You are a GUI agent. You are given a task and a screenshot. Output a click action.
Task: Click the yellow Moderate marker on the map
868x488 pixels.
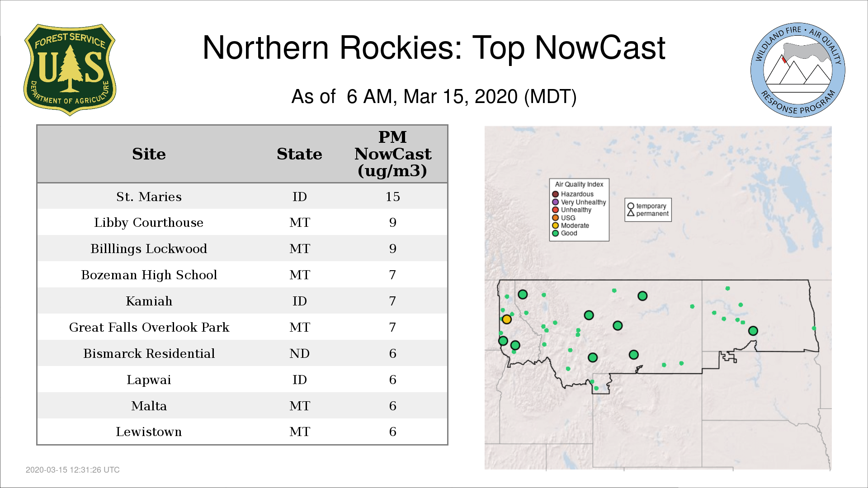pyautogui.click(x=507, y=319)
